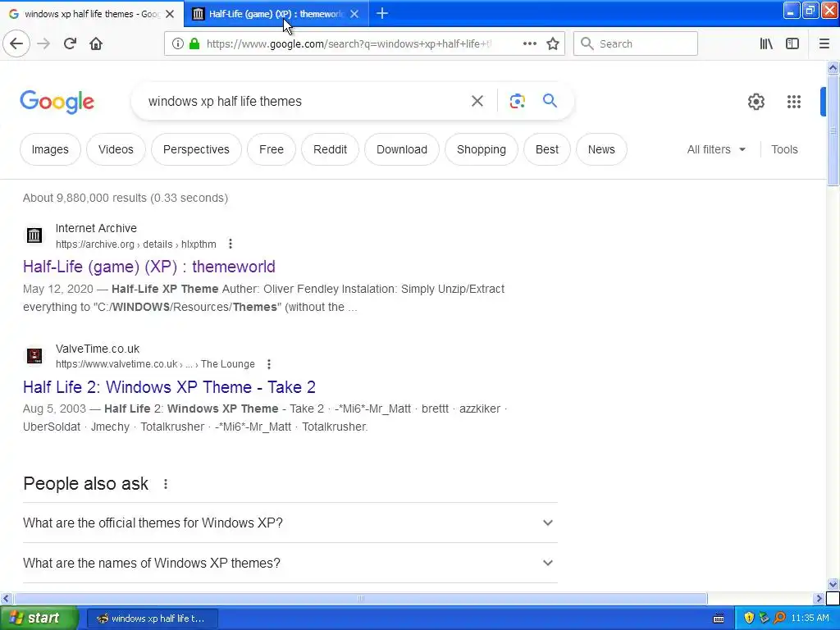Click the green padlock security icon
This screenshot has width=840, height=630.
[194, 44]
